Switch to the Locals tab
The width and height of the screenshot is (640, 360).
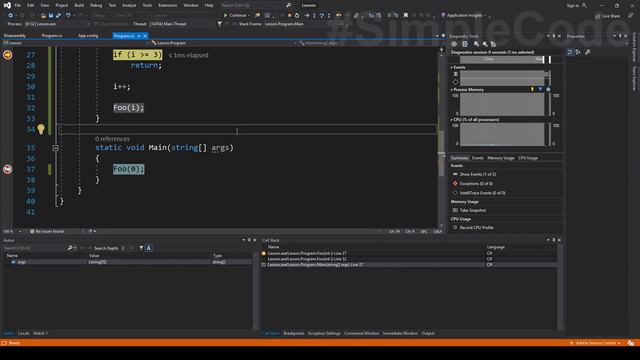24,333
